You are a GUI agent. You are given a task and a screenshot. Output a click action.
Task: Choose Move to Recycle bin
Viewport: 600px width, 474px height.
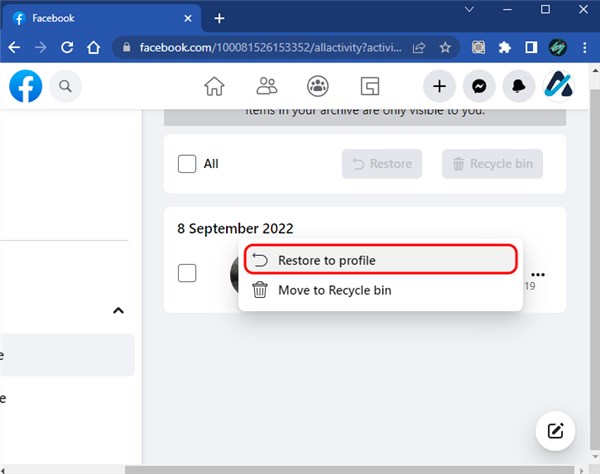tap(381, 290)
